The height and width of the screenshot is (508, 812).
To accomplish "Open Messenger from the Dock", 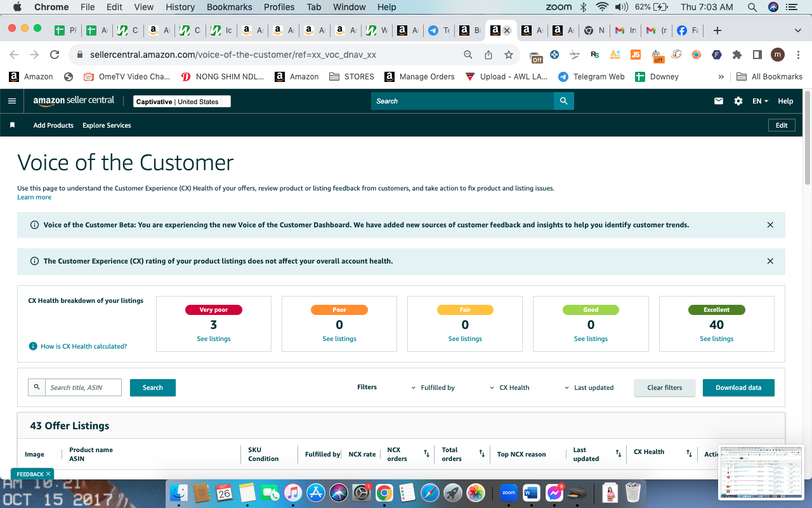I will coord(554,492).
